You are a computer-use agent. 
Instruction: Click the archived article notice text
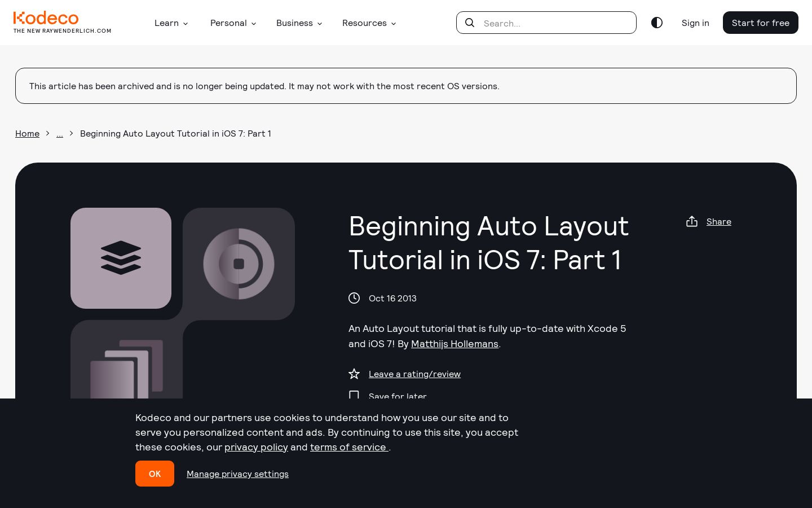pyautogui.click(x=264, y=86)
